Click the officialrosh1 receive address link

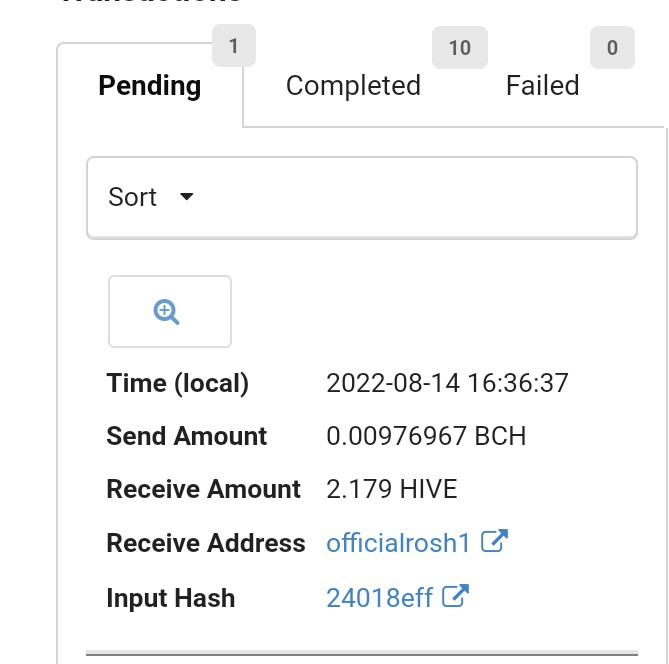398,543
